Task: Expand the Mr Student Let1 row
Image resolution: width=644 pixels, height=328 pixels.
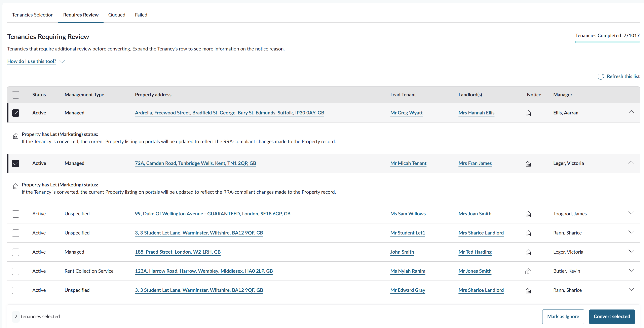Action: click(631, 232)
